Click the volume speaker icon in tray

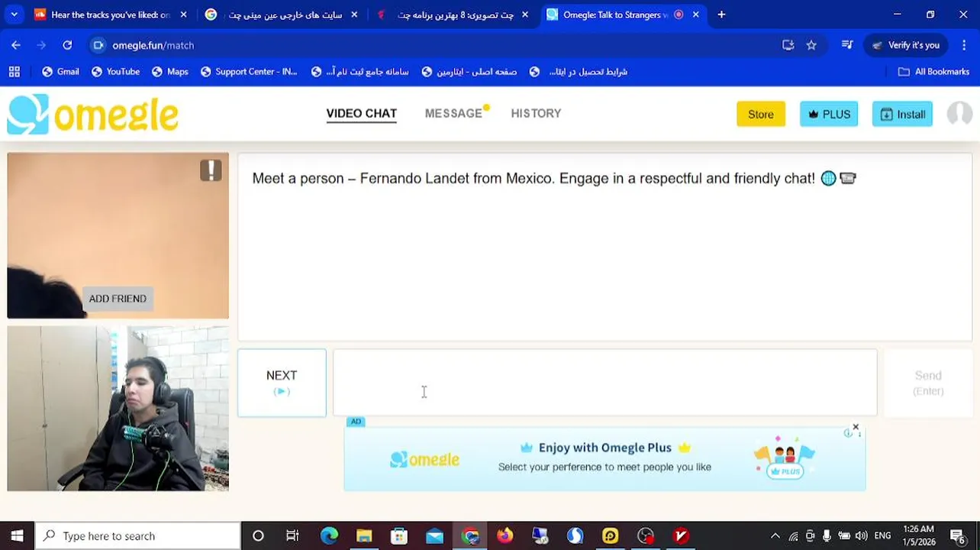[x=861, y=535]
